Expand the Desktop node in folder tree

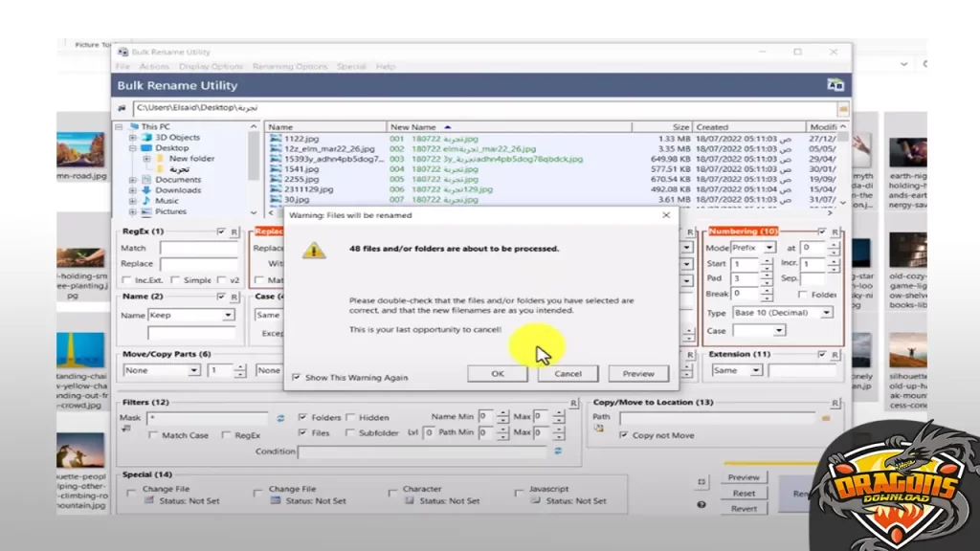133,148
